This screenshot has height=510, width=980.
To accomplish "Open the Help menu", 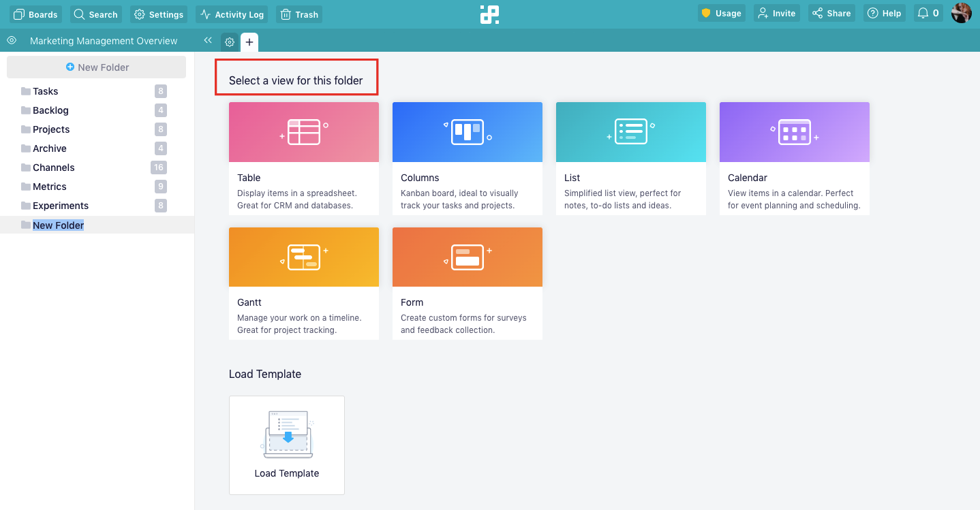I will pos(885,14).
